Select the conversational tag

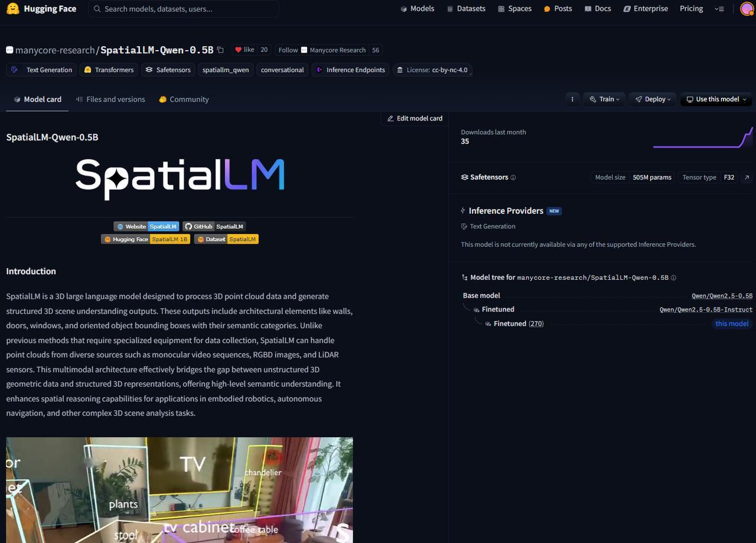(282, 70)
